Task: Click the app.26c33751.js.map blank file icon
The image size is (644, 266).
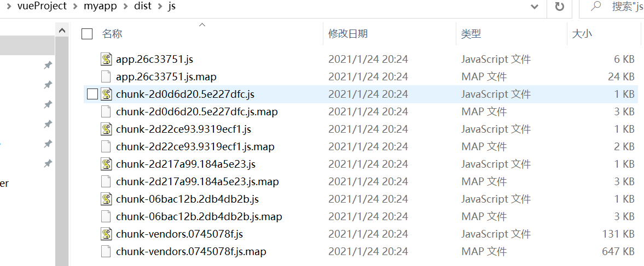Action: (x=106, y=76)
